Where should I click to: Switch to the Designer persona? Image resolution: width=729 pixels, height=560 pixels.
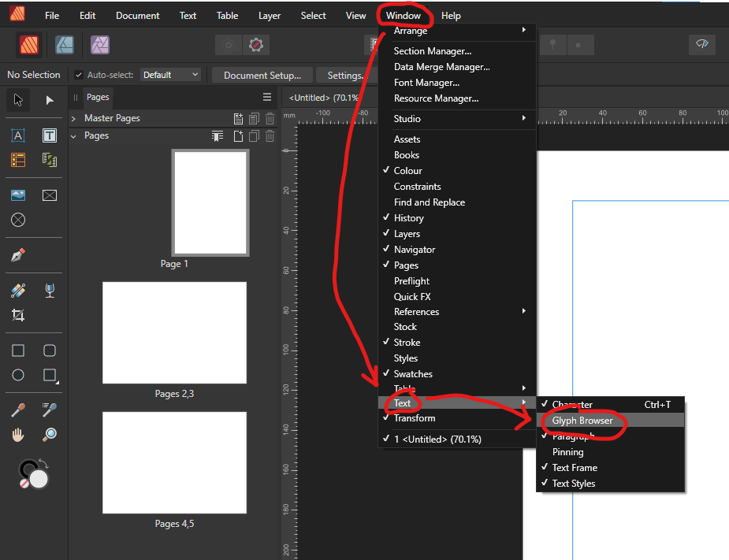point(65,45)
